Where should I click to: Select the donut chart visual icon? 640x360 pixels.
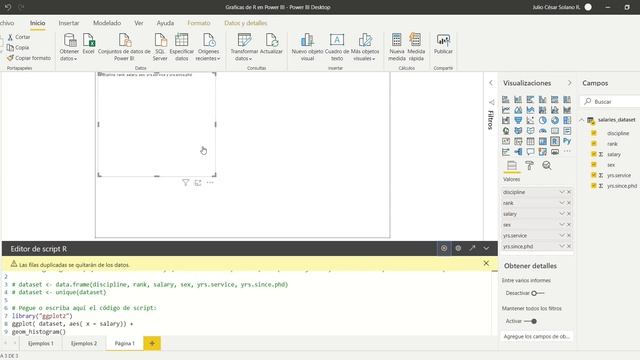tap(555, 120)
